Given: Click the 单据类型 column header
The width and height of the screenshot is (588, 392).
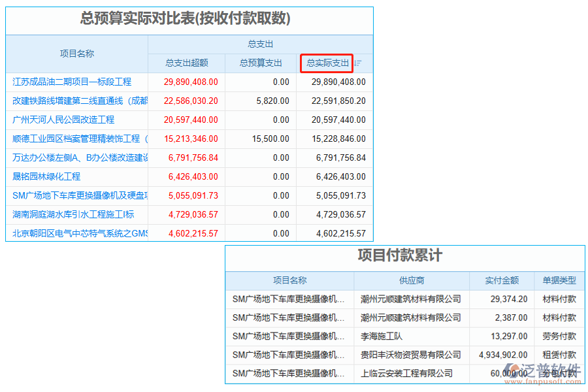Looking at the screenshot, I should pos(559,280).
